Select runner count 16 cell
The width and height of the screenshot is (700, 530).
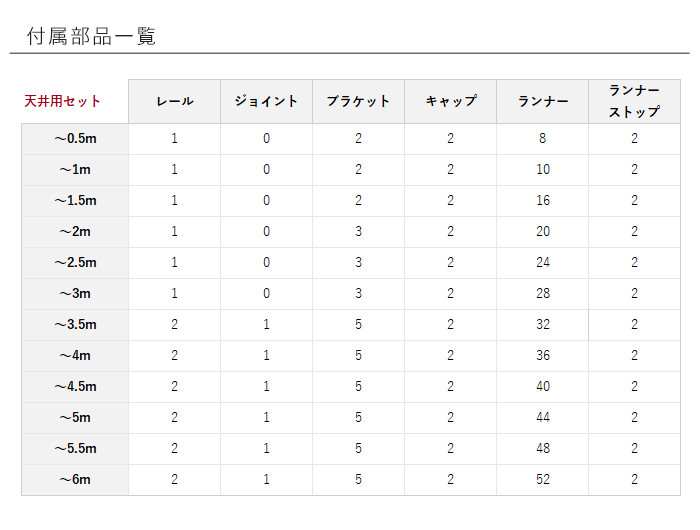tap(542, 201)
